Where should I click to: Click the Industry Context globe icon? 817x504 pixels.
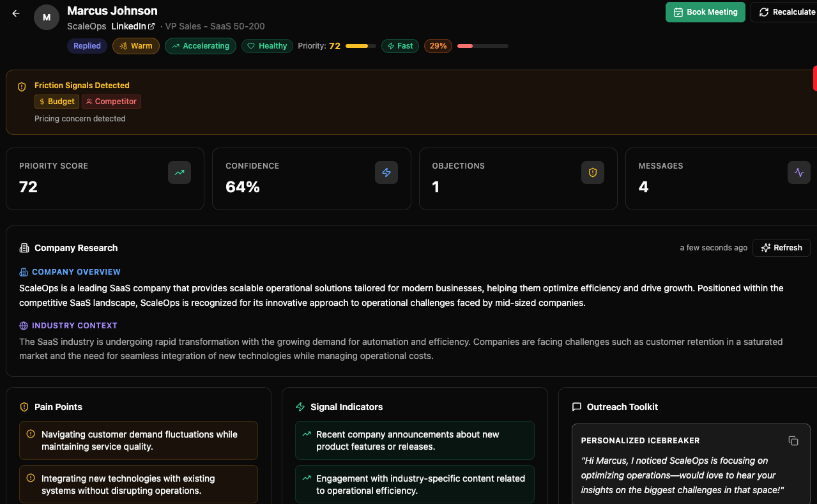click(x=24, y=326)
